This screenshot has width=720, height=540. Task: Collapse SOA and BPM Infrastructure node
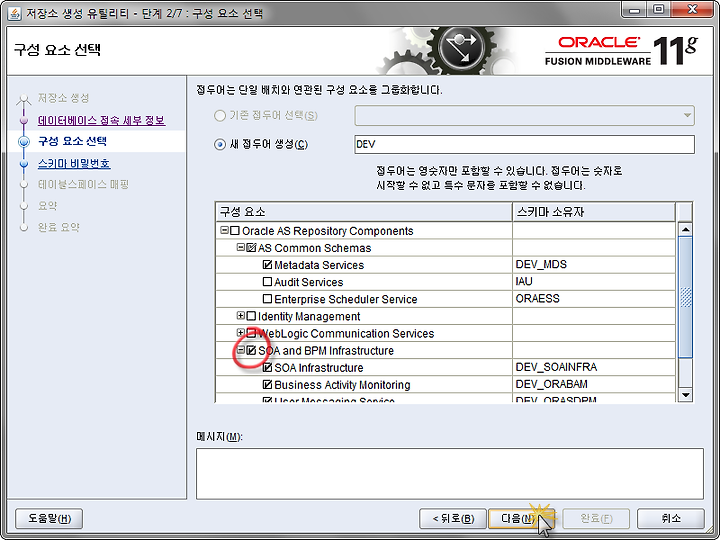(240, 350)
